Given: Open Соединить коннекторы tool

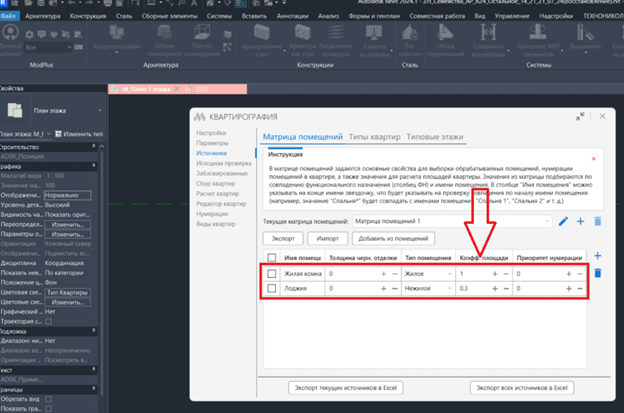Looking at the screenshot, I should (x=488, y=40).
